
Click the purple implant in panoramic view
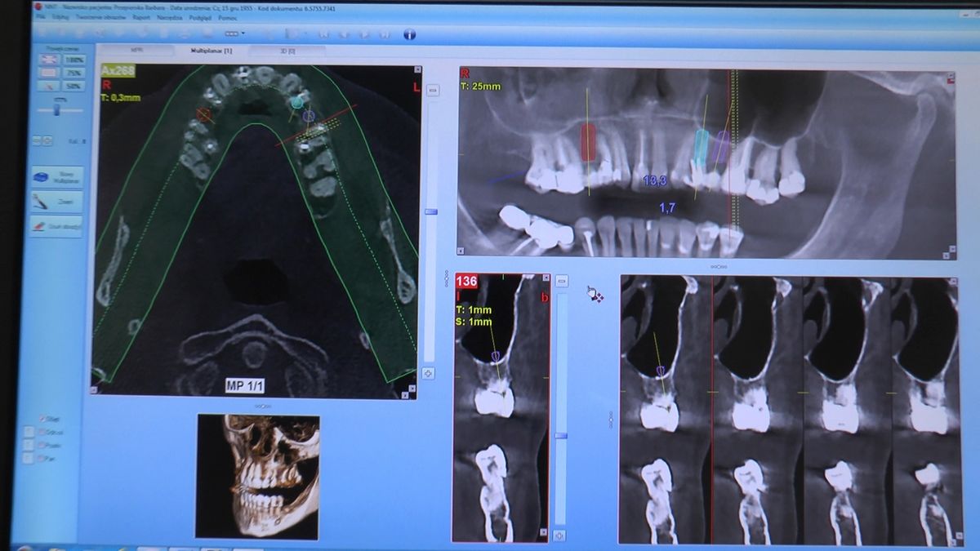(x=720, y=147)
